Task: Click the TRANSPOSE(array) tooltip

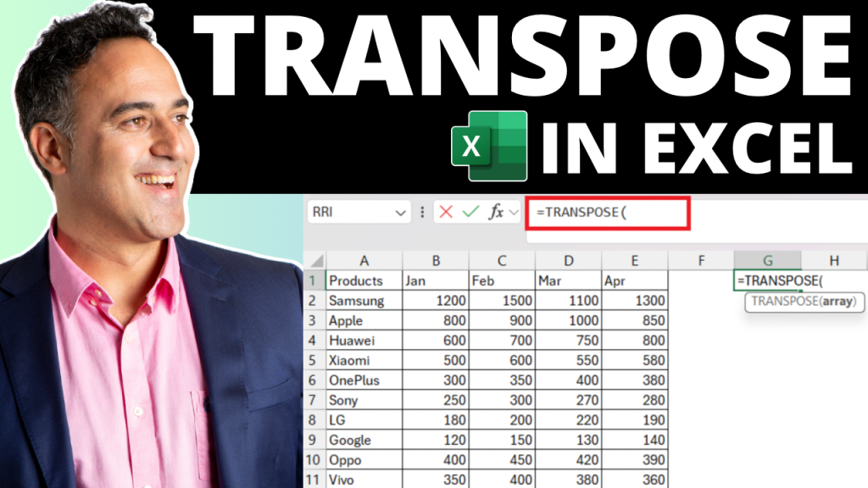Action: tap(803, 301)
